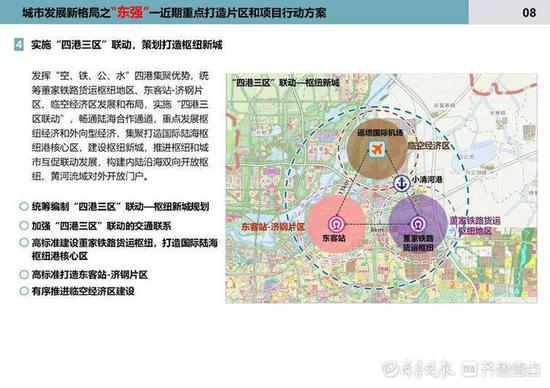This screenshot has width=550, height=388.
Task: Click text 统筹编制“四港三区”联动—枢纽新城规划
Action: point(120,207)
